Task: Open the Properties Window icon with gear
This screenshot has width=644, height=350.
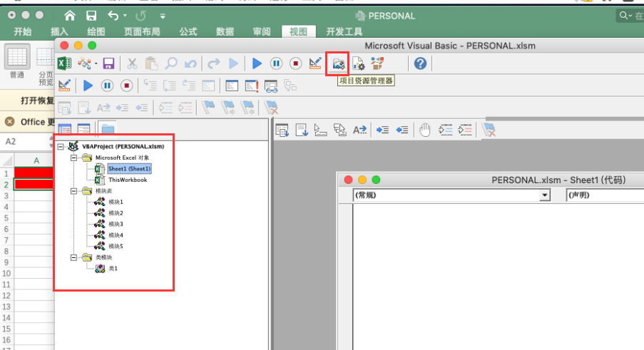Action: click(x=358, y=63)
